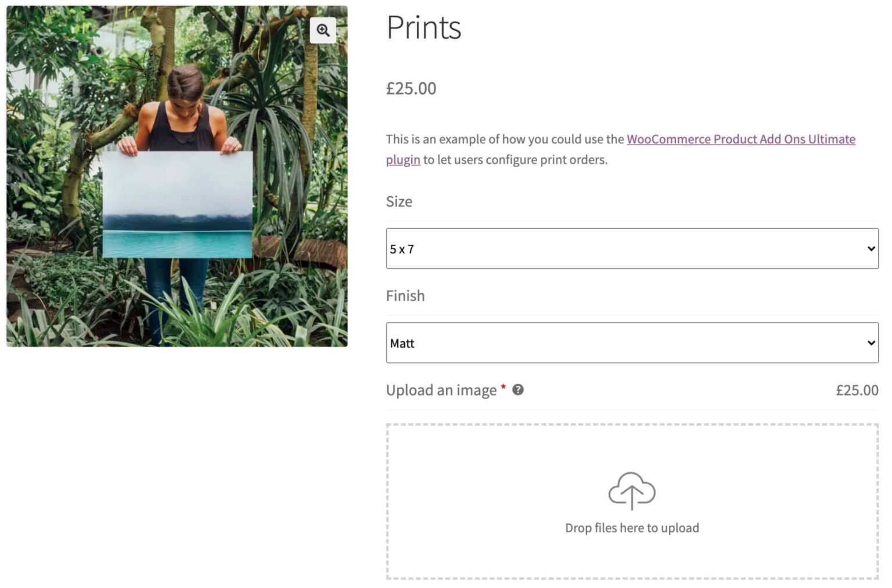
Task: Click the "Prints" product title
Action: [x=423, y=27]
